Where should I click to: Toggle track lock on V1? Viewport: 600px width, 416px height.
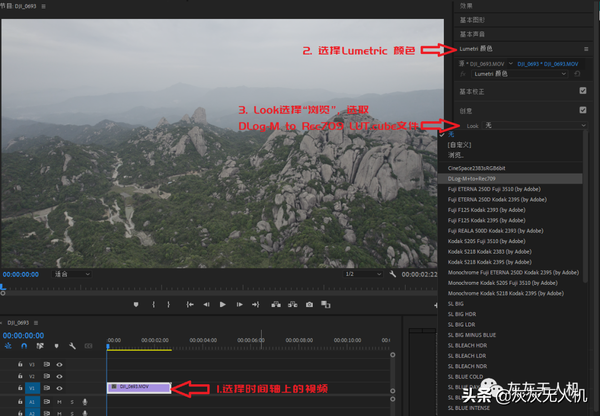20,388
